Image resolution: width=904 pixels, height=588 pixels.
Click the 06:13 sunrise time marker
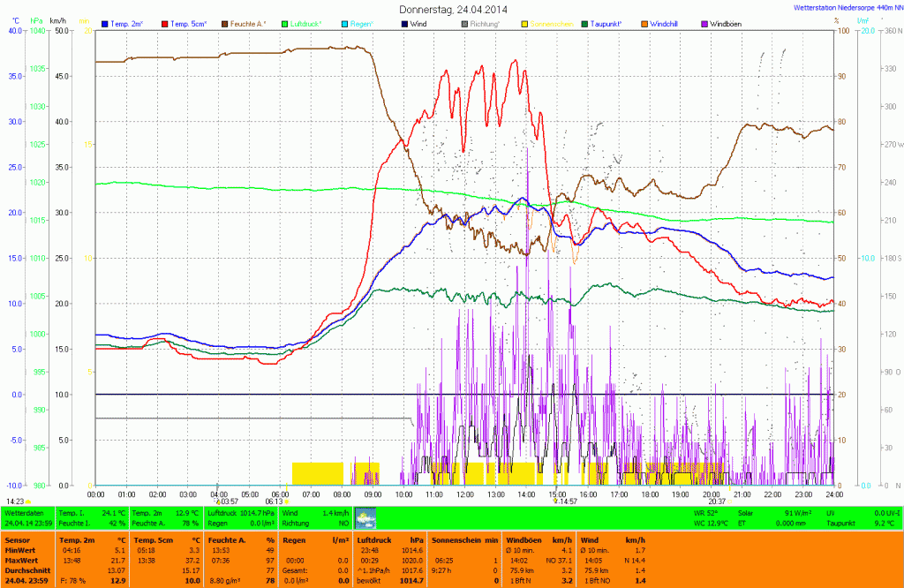point(274,501)
